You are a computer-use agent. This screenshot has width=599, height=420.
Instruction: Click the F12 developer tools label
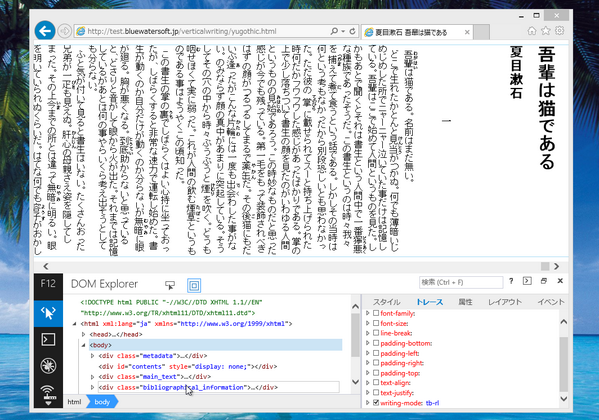pyautogui.click(x=48, y=284)
